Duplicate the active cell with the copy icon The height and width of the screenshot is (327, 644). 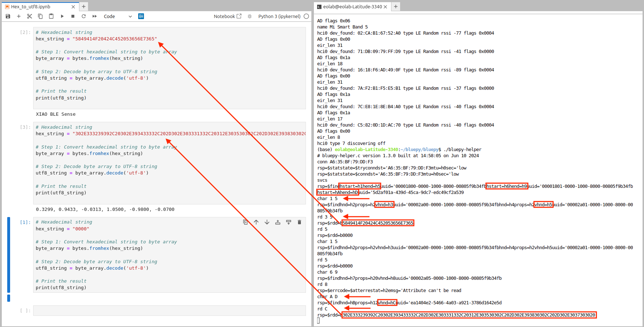click(245, 222)
